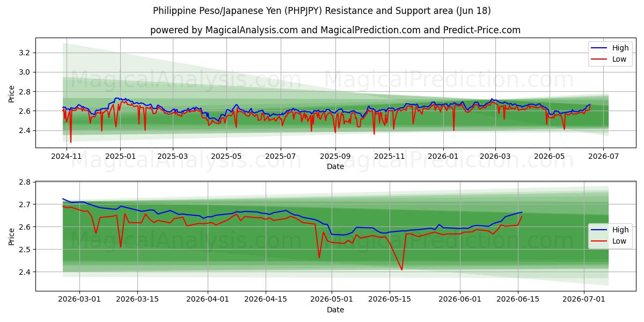The height and width of the screenshot is (322, 644).
Task: Click the 2026-03 tick label
Action: click(495, 157)
